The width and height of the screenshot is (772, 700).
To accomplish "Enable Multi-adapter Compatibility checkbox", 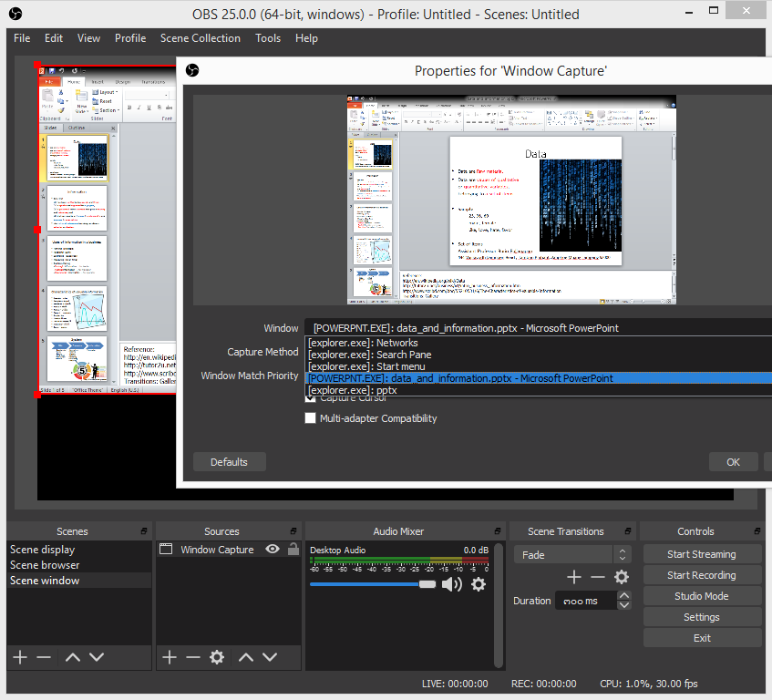I will click(311, 418).
